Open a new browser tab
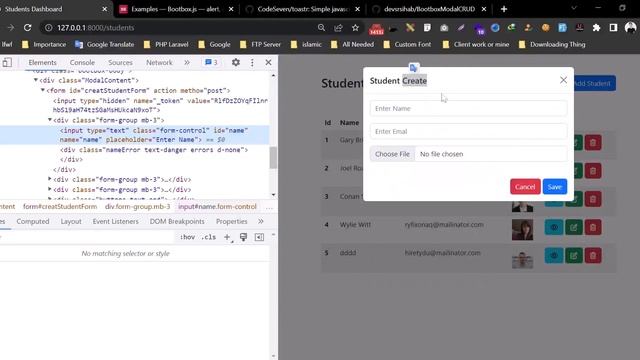The image size is (640, 360). pyautogui.click(x=504, y=9)
